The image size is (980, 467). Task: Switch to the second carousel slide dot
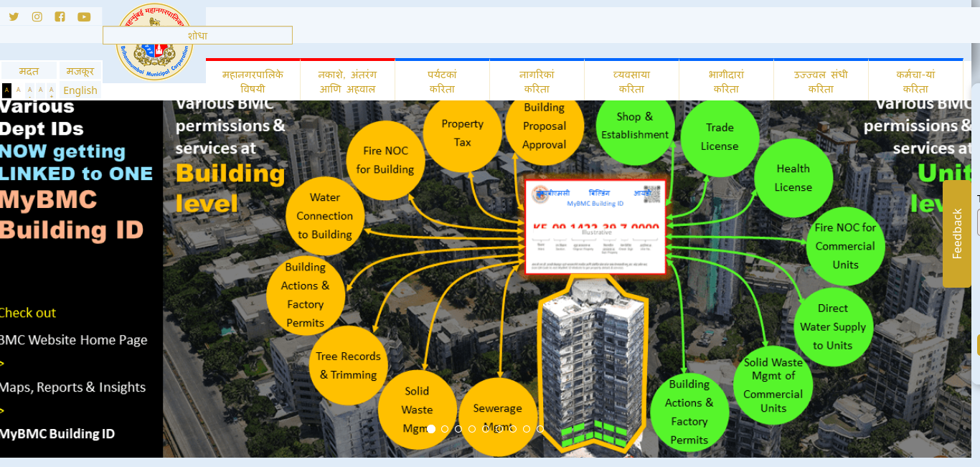445,429
